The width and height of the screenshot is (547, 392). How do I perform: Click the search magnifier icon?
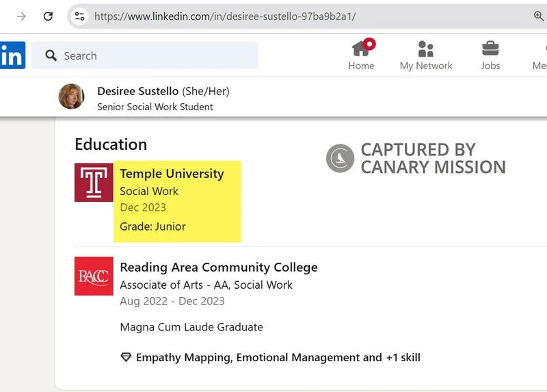click(x=51, y=55)
